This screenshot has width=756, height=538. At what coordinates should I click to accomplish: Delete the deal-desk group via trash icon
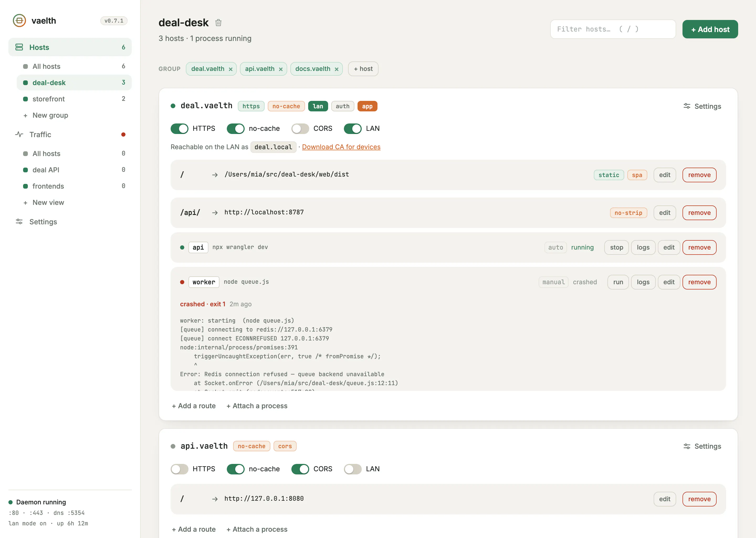click(x=218, y=23)
